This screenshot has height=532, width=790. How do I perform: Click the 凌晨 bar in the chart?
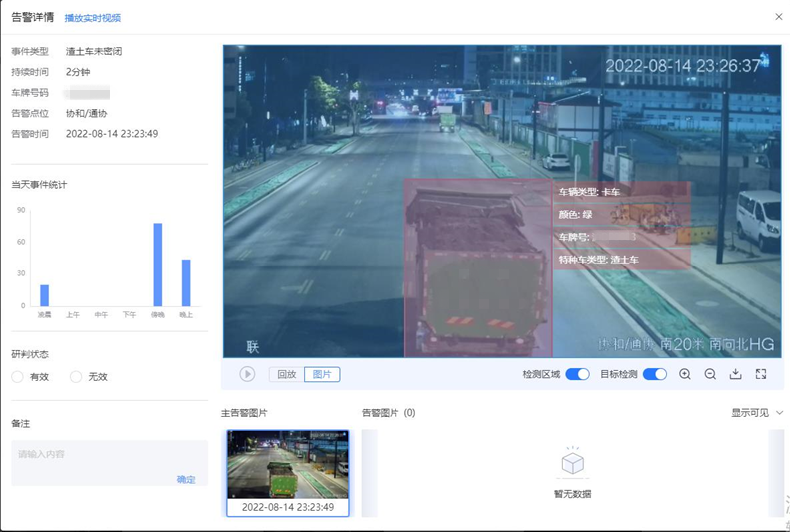(44, 296)
